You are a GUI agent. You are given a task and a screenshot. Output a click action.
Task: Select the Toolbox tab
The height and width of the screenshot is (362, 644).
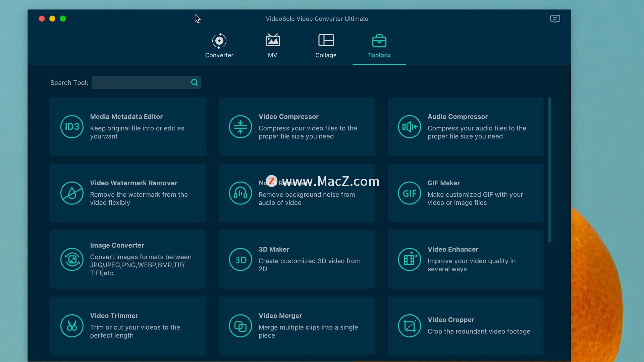(379, 46)
